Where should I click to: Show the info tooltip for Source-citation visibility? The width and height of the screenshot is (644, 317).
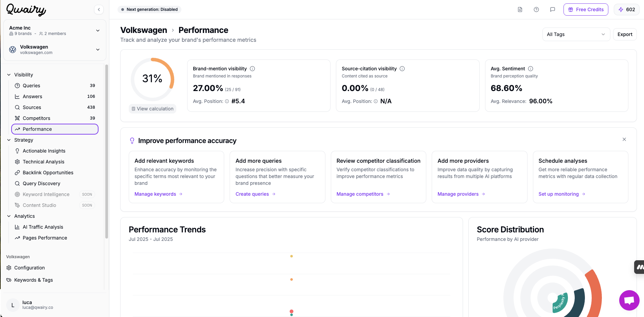[x=402, y=69]
